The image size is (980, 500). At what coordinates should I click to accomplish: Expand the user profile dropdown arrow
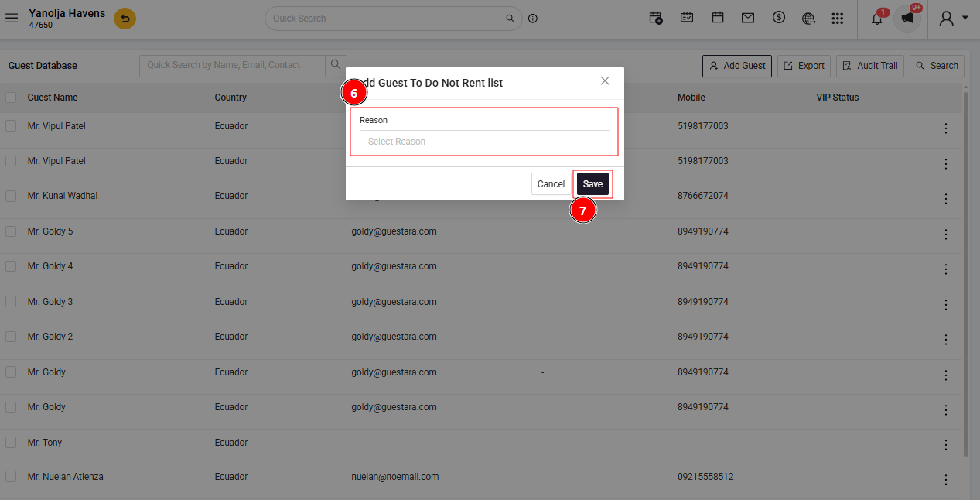click(965, 17)
